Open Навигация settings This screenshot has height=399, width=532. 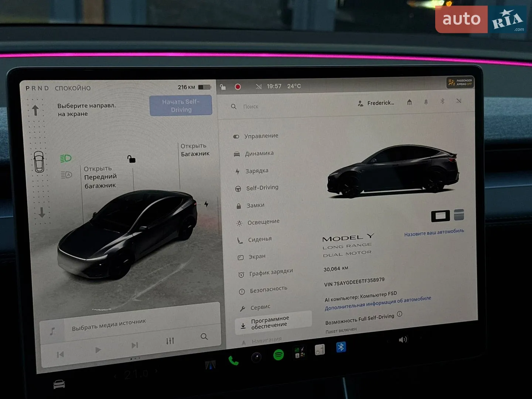(x=262, y=341)
